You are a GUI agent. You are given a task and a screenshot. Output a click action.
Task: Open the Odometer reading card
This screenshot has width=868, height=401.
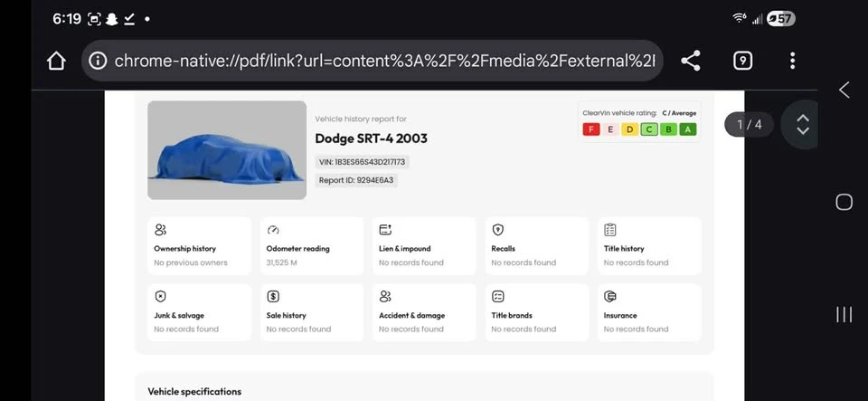(312, 246)
